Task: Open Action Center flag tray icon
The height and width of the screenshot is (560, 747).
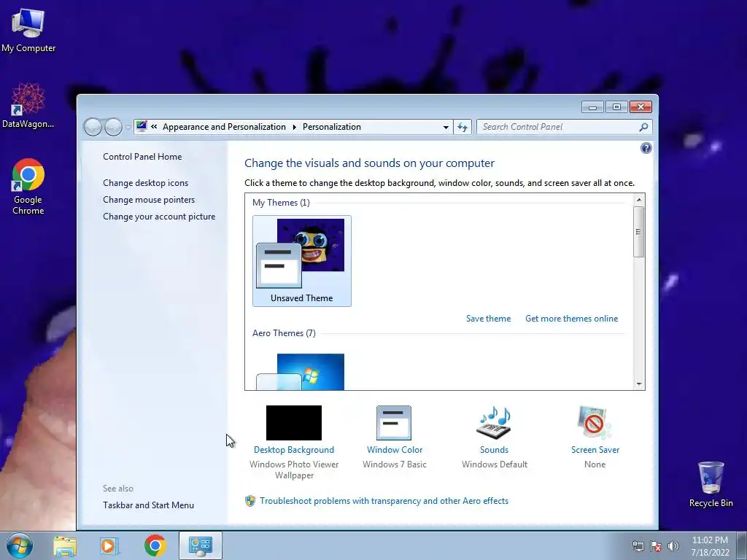Action: pos(656,546)
